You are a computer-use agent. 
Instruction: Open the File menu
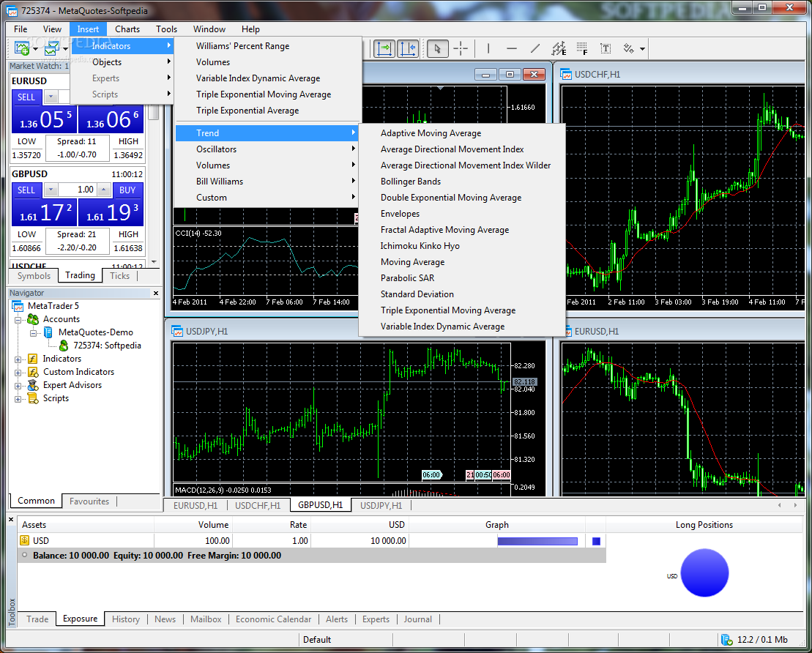(21, 29)
